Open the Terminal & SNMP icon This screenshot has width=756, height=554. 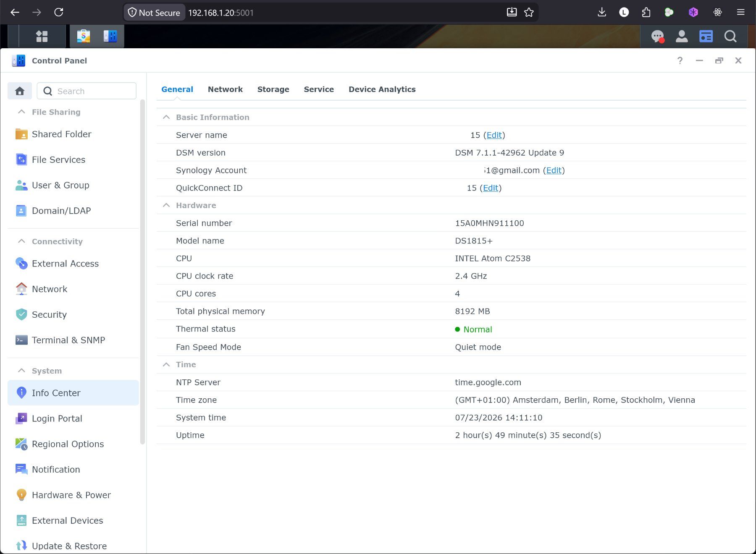21,340
